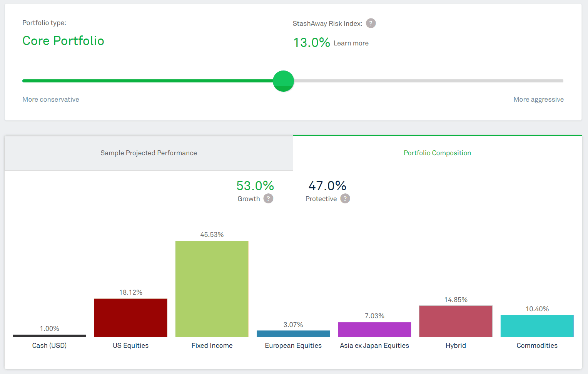588x374 pixels.
Task: Click the Hybrid bar in chart
Action: [x=456, y=321]
